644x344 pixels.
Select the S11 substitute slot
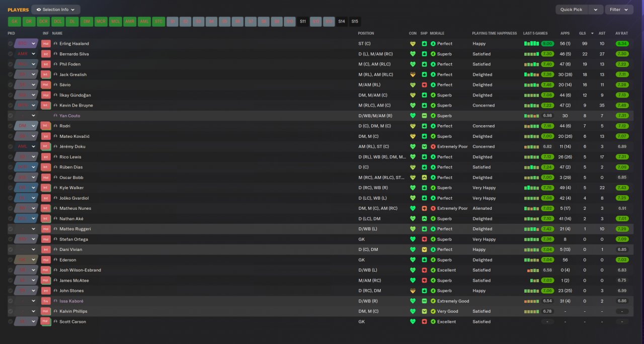click(x=302, y=22)
